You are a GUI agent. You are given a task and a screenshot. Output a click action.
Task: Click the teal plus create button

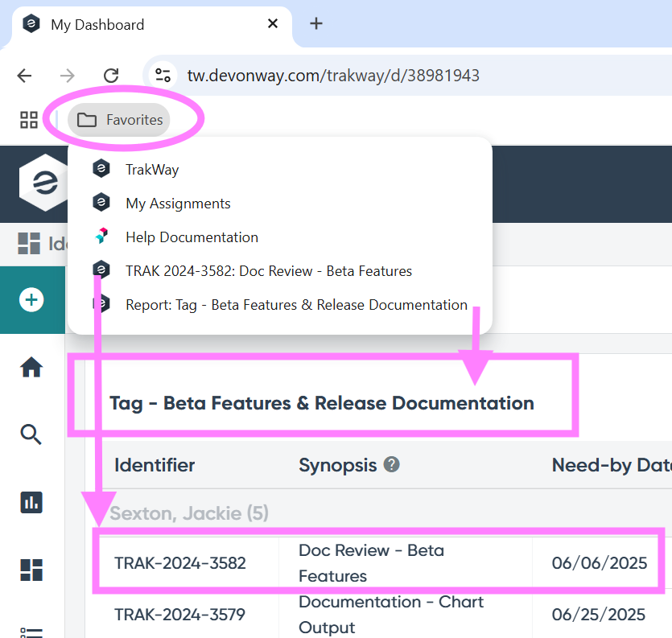[x=31, y=299]
